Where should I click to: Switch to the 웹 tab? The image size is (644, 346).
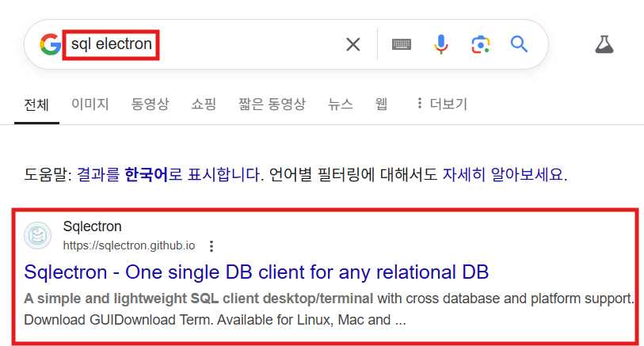point(381,104)
